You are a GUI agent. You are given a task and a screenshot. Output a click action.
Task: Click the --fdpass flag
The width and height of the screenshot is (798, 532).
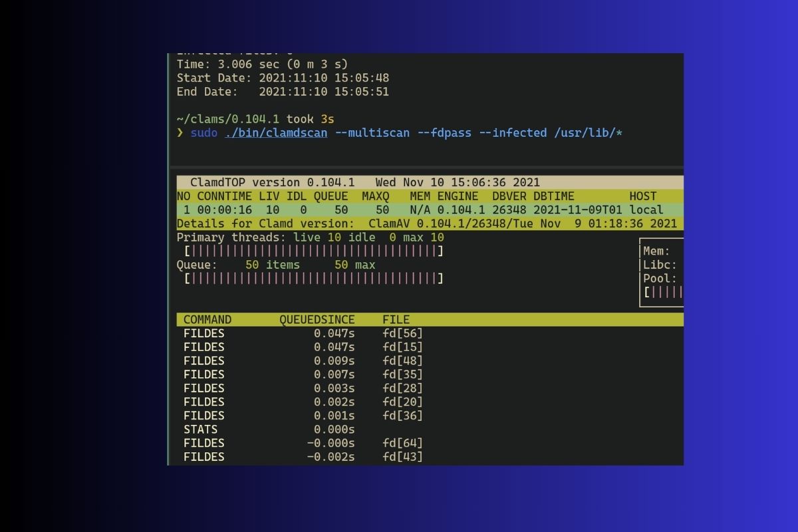[444, 133]
